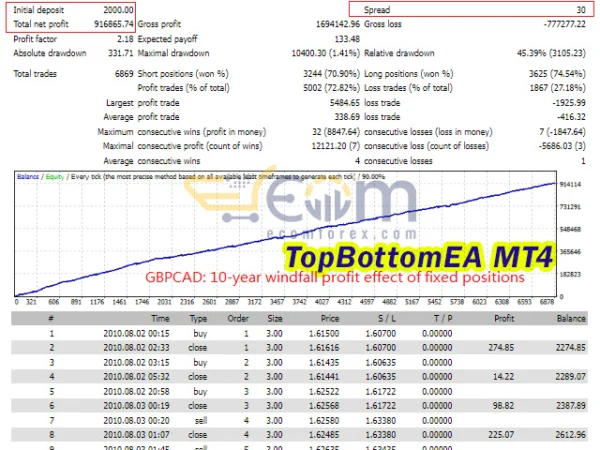600x450 pixels.
Task: Select the consecutive losses value 7 (-1847.64)
Action: click(562, 132)
